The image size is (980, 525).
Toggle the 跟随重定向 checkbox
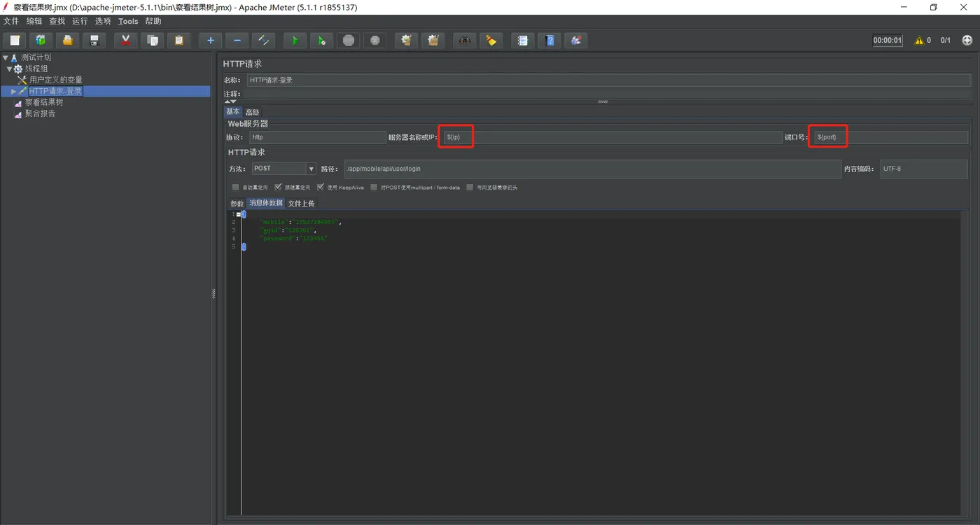tap(278, 188)
